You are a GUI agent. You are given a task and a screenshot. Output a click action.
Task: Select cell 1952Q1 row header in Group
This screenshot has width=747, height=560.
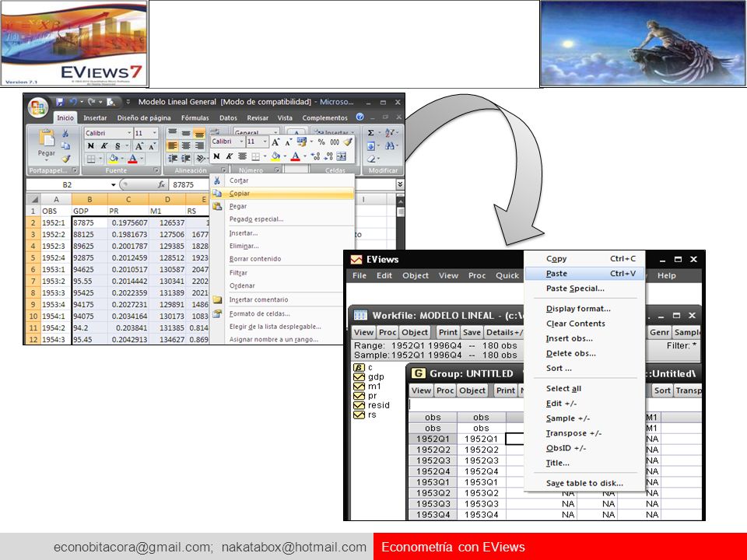tap(433, 439)
